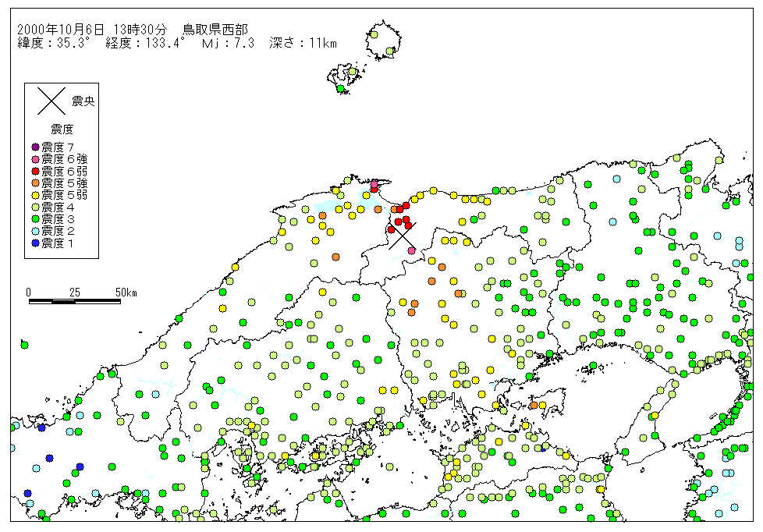
Task: Click the black-and-white distance scale bar
Action: coord(75,302)
